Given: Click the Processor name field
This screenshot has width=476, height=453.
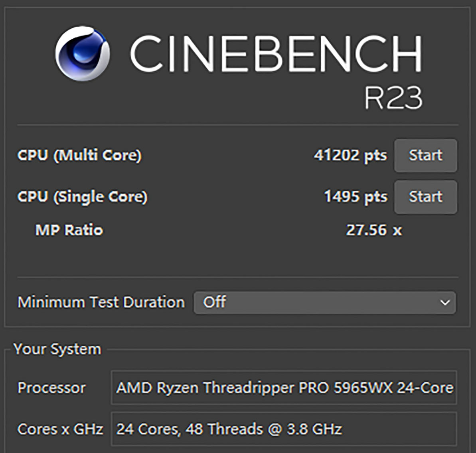Looking at the screenshot, I should [x=284, y=388].
